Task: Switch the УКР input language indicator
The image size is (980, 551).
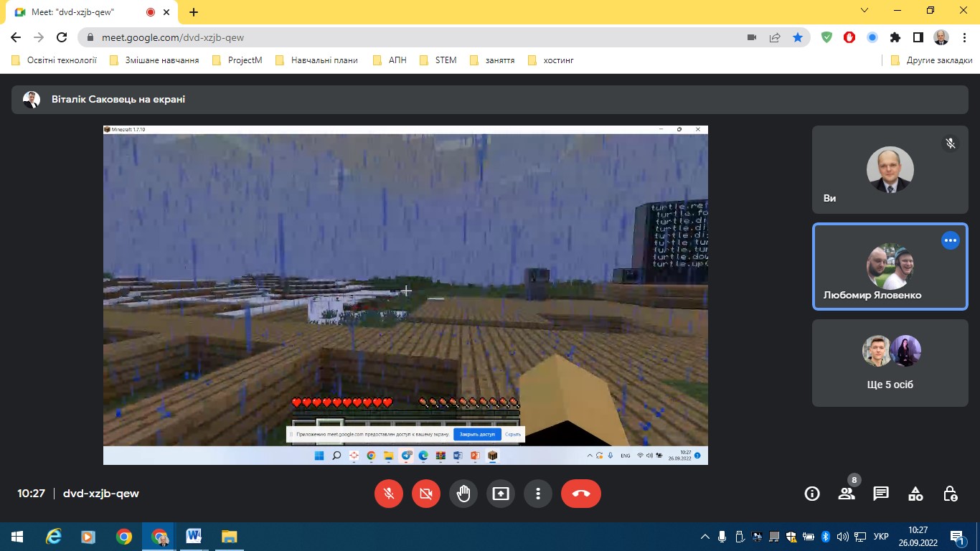Action: pyautogui.click(x=882, y=537)
